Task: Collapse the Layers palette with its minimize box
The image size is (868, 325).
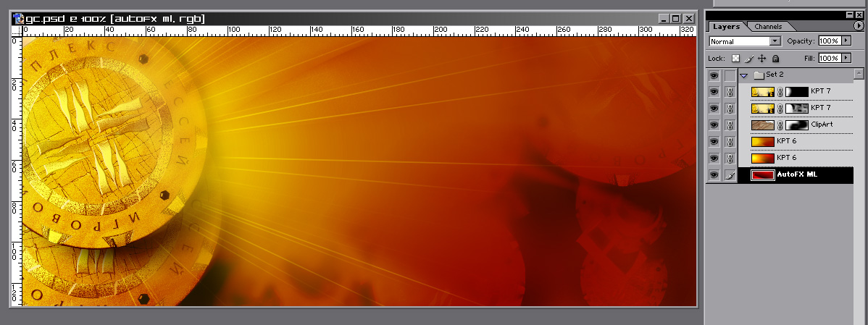Action: (850, 15)
